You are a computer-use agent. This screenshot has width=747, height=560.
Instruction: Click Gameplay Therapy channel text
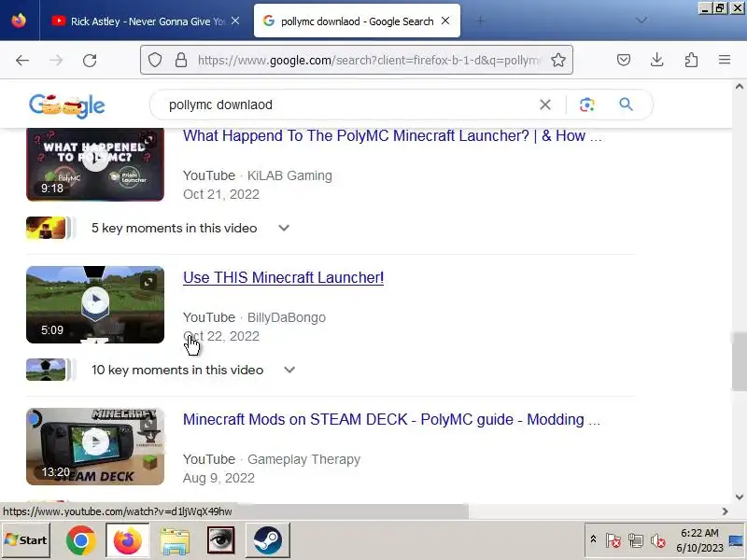tap(304, 459)
